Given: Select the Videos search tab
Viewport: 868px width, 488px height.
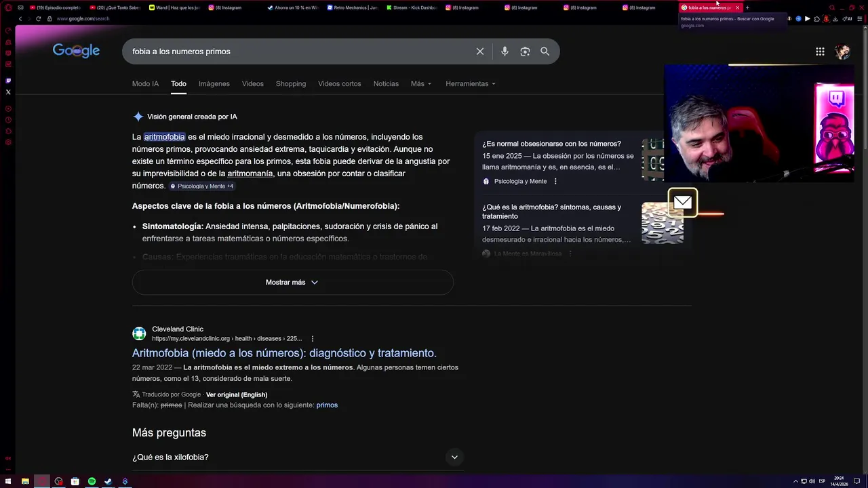Looking at the screenshot, I should tap(253, 83).
